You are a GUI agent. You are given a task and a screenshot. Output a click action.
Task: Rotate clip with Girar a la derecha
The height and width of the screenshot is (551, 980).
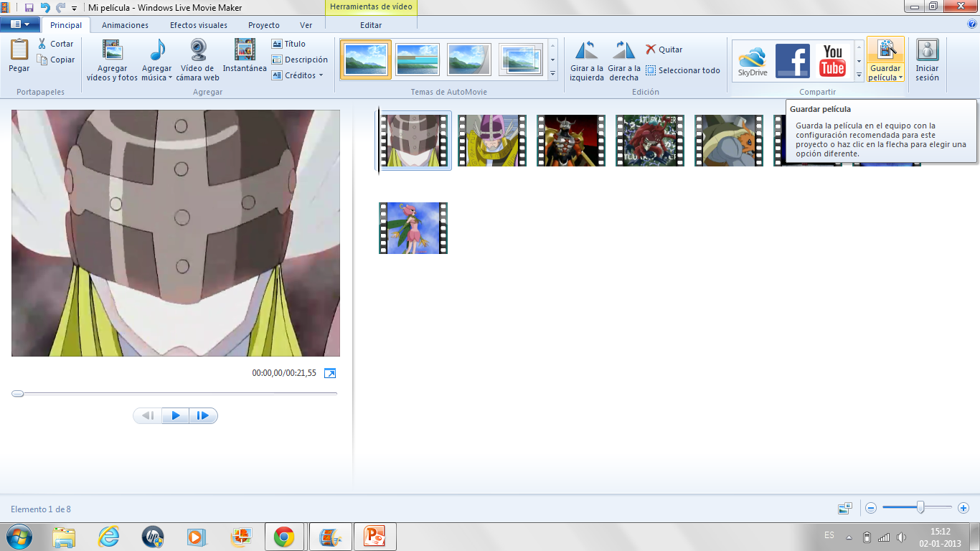[624, 60]
